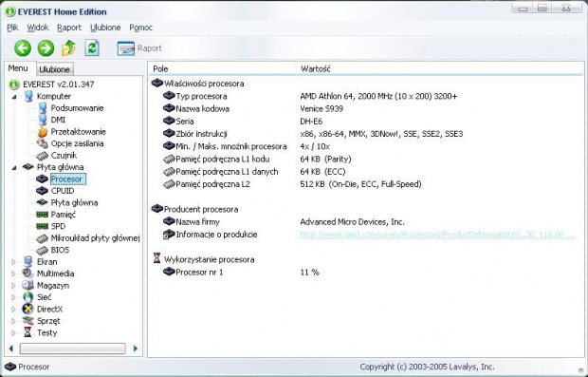Click the Magazyn storage icon
This screenshot has height=377, width=588.
pos(28,286)
